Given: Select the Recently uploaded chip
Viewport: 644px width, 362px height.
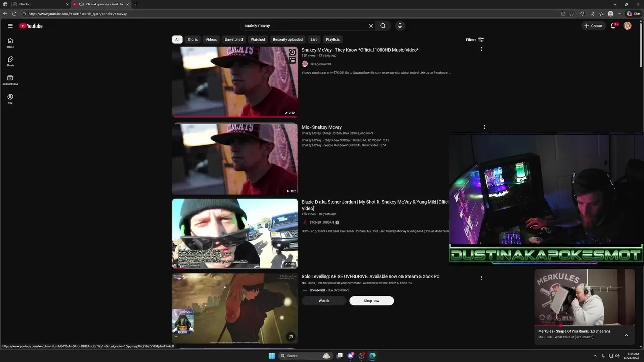Looking at the screenshot, I should 288,39.
